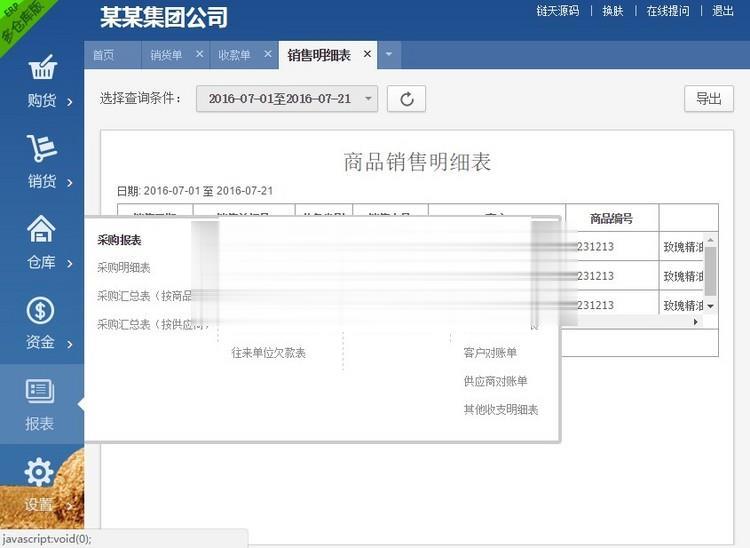Viewport: 750px width, 548px height.
Task: Click the 商品编号 column header
Action: 612,219
